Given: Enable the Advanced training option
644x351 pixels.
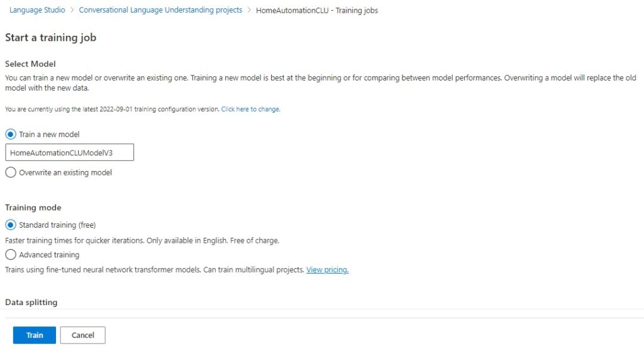Looking at the screenshot, I should click(x=11, y=255).
